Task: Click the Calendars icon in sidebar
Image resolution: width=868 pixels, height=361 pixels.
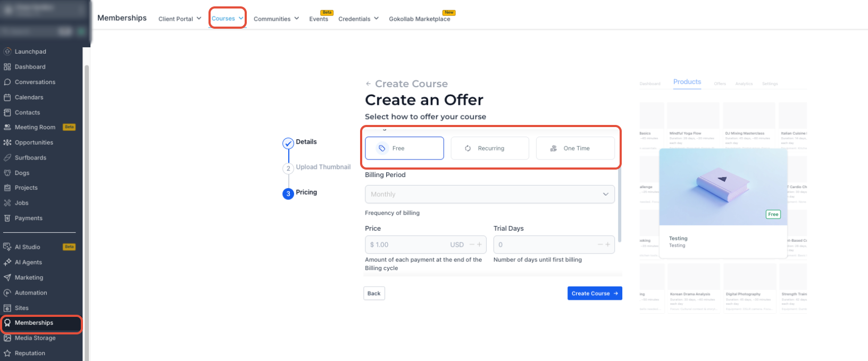Action: pos(7,97)
